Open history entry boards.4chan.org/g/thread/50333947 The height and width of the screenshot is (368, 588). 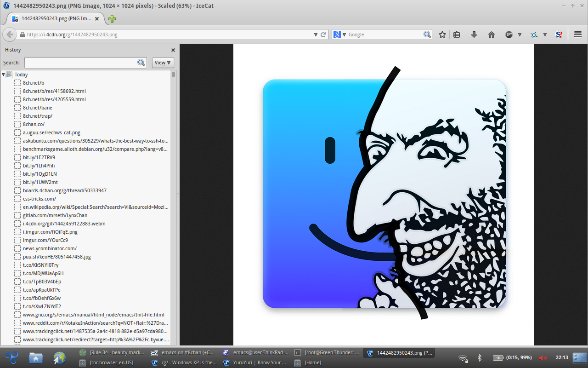tap(65, 190)
